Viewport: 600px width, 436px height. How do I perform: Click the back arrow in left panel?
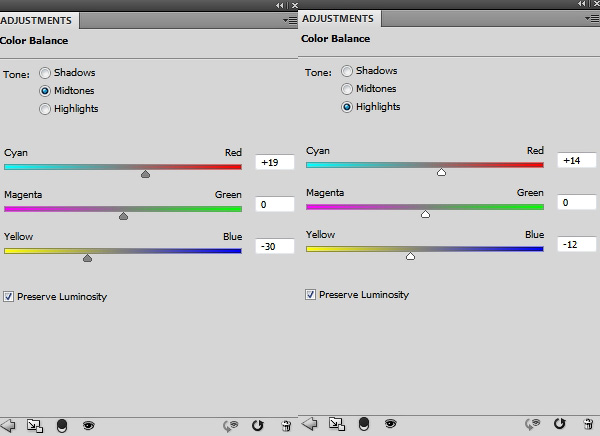pyautogui.click(x=8, y=425)
